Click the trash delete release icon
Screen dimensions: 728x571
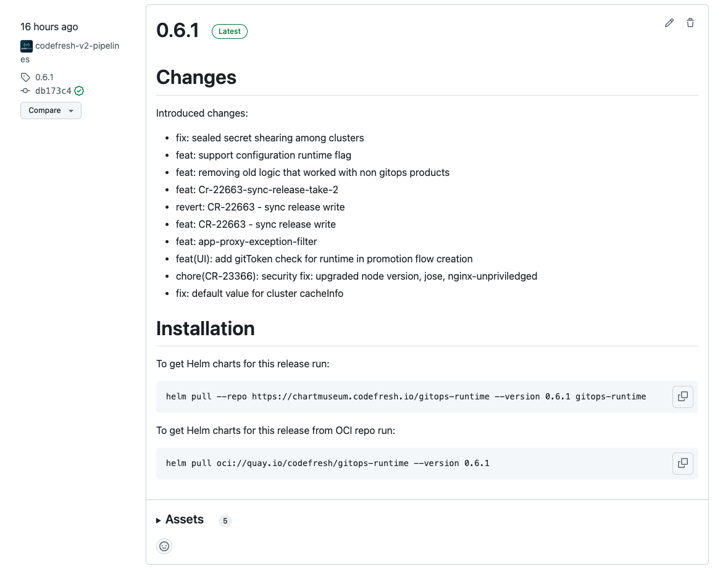690,23
